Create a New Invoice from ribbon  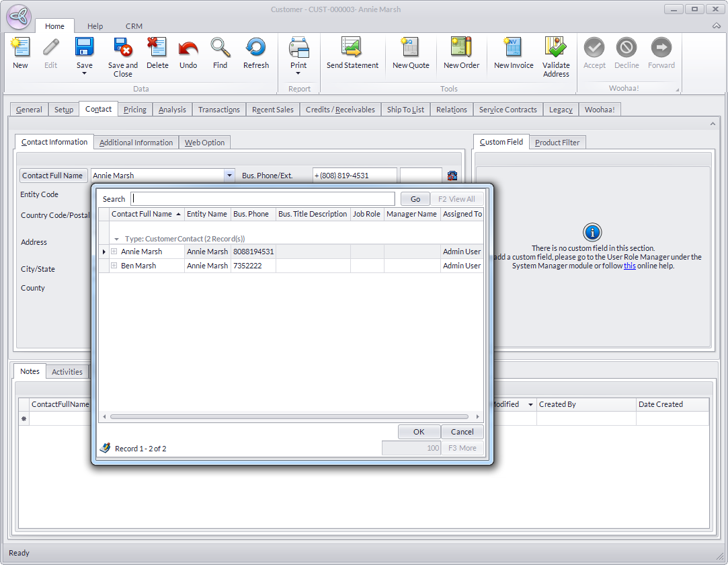[514, 48]
